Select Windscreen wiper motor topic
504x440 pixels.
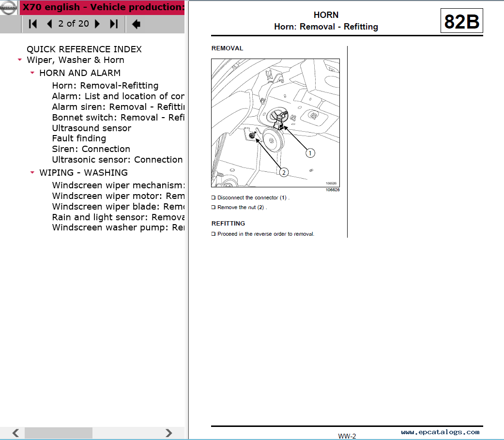[118, 196]
